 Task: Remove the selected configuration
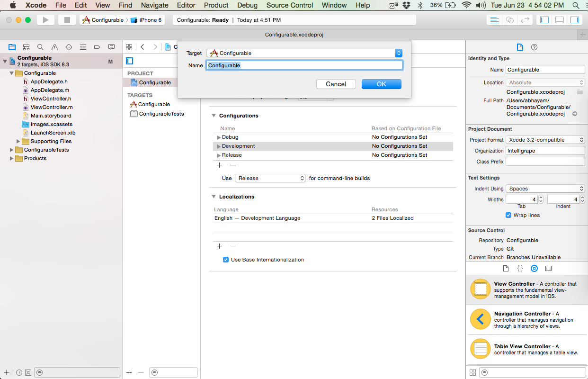pyautogui.click(x=233, y=165)
